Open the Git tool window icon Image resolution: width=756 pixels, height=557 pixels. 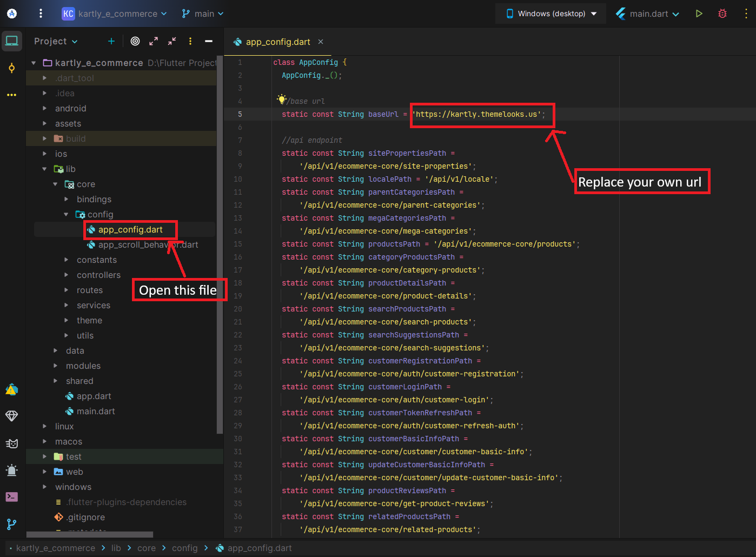click(x=11, y=524)
